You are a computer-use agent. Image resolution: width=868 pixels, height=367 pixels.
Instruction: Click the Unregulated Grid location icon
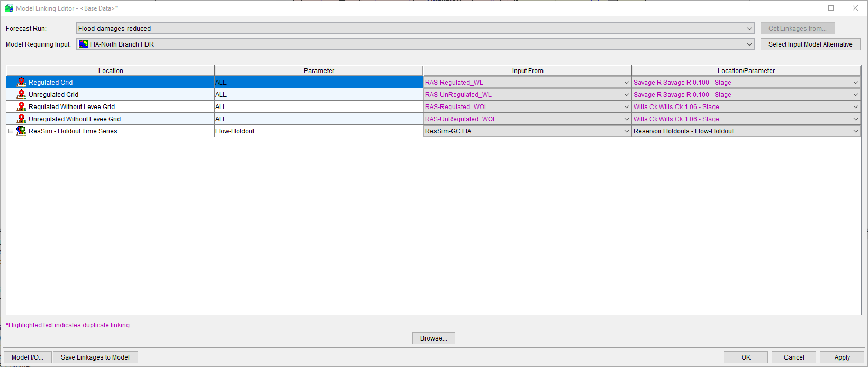point(21,94)
